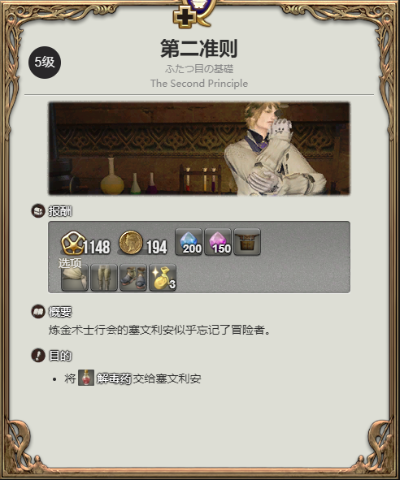This screenshot has width=400, height=480.
Task: Select the pink crystal 150 reward
Action: [218, 242]
